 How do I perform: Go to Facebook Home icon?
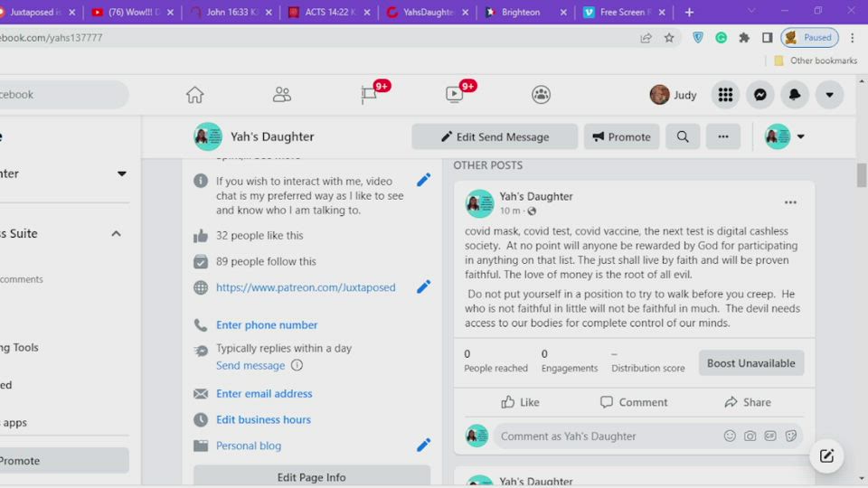click(194, 95)
